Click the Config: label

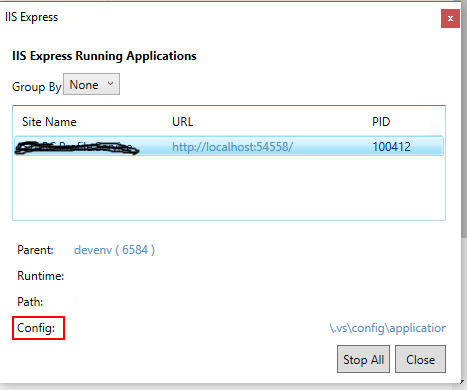(x=36, y=328)
